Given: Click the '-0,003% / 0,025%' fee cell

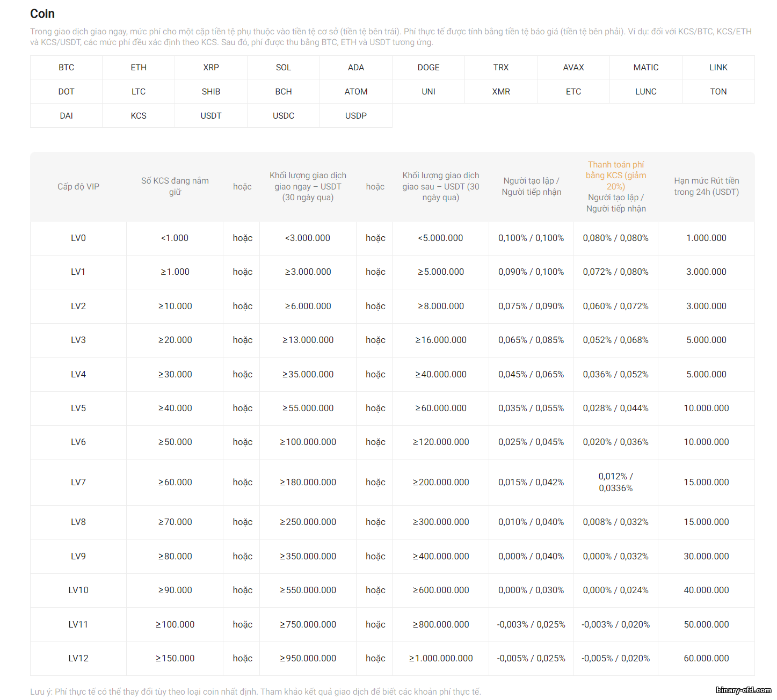Looking at the screenshot, I should click(531, 625).
